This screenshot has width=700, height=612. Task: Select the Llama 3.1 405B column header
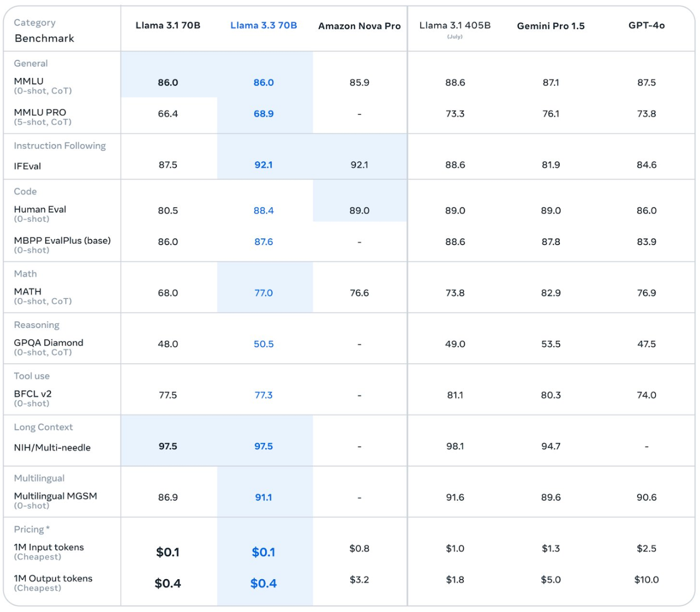pyautogui.click(x=455, y=25)
